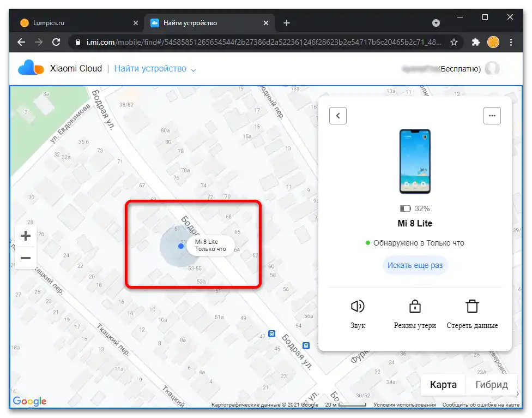Switch map view to Гибрид

[492, 385]
